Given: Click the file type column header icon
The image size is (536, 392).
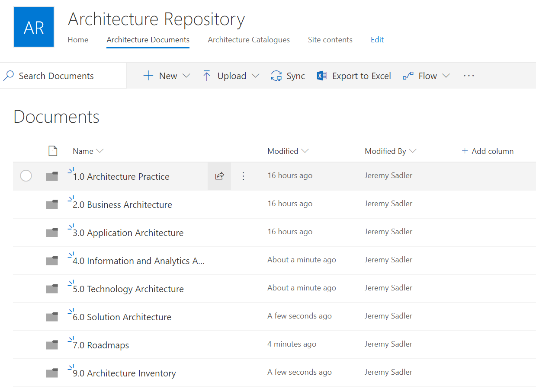Looking at the screenshot, I should pyautogui.click(x=53, y=151).
